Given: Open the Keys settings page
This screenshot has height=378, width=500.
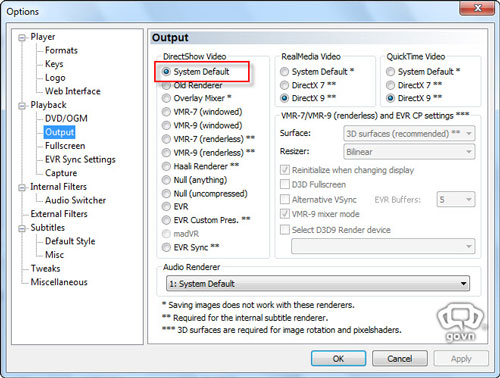Looking at the screenshot, I should tap(54, 64).
